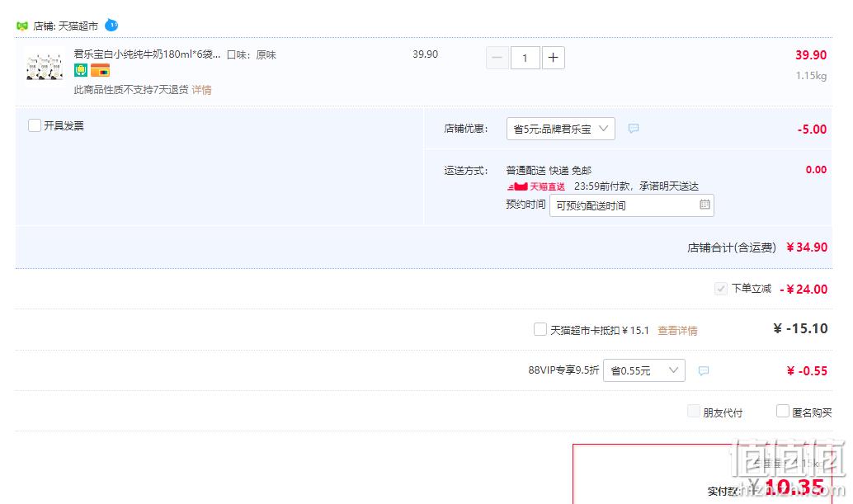Viewport: 853px width, 504px height.
Task: Click the ¥ -0.55 VIP discount amount
Action: point(807,371)
